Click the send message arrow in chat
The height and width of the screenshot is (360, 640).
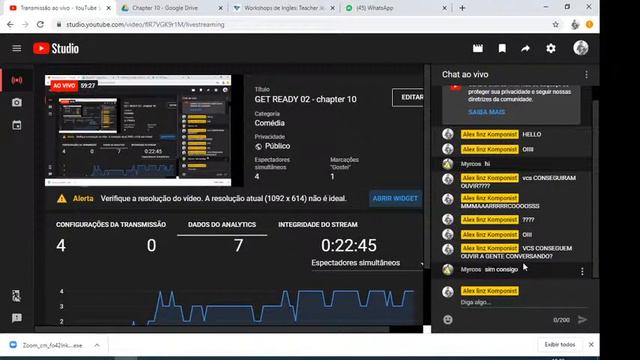click(x=582, y=320)
